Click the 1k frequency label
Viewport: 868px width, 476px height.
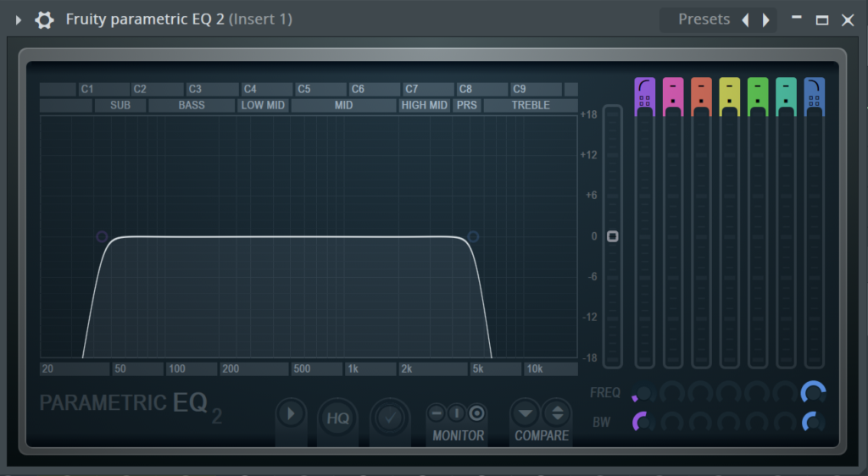353,368
